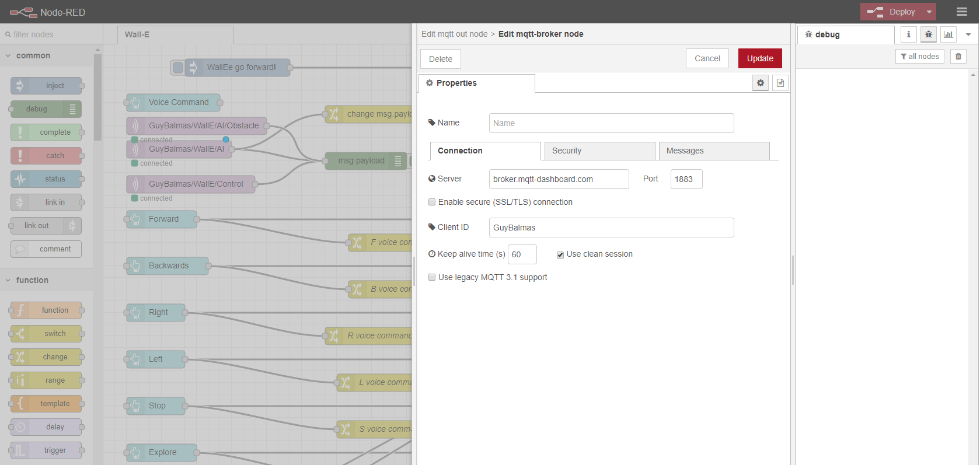
Task: Select the link out palette node
Action: (x=46, y=226)
